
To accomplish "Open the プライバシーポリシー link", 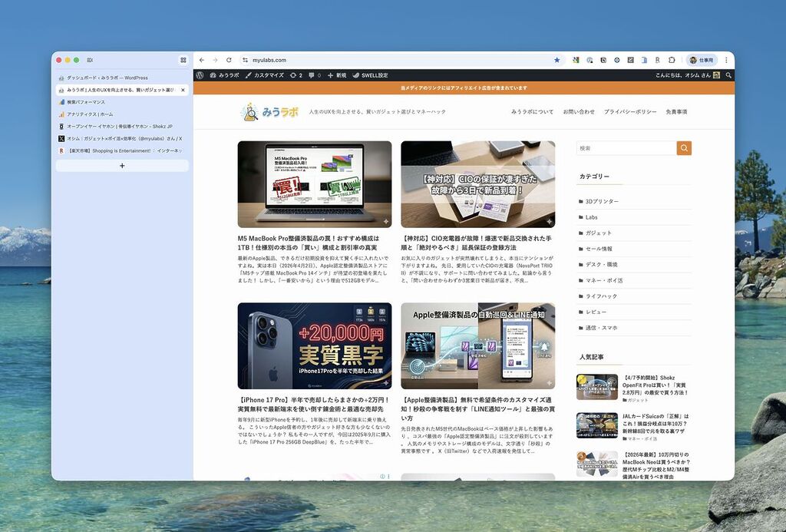I will [629, 112].
